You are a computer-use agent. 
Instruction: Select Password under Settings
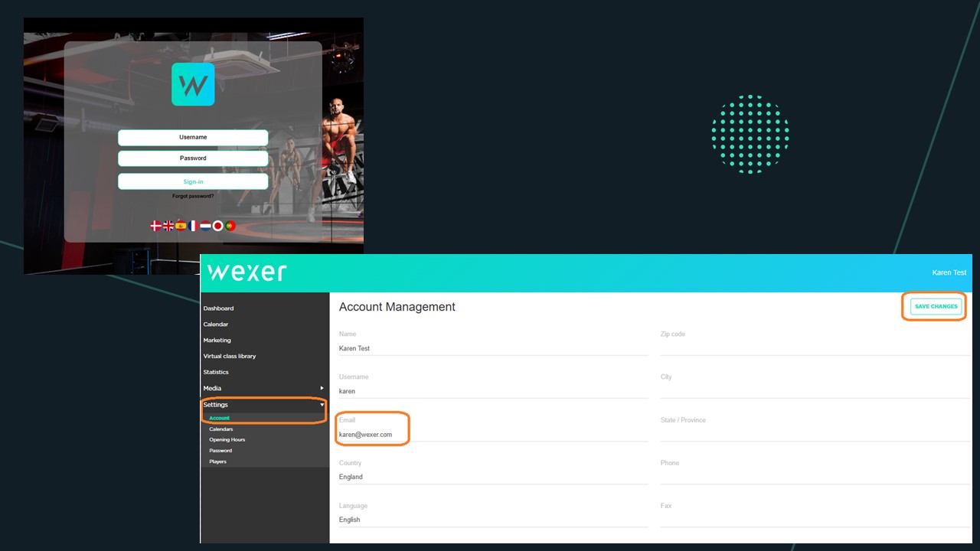tap(220, 451)
